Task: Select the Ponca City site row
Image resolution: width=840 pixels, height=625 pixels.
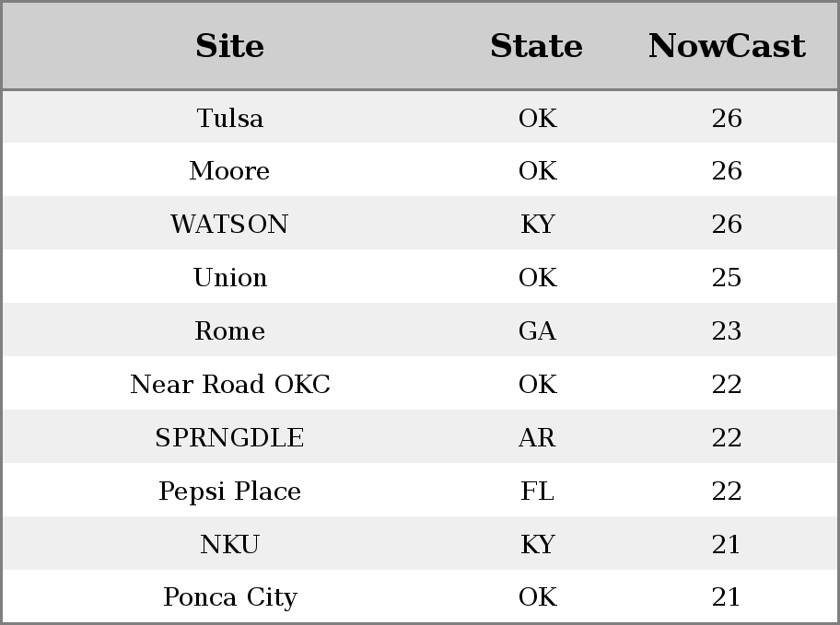Action: (x=420, y=596)
